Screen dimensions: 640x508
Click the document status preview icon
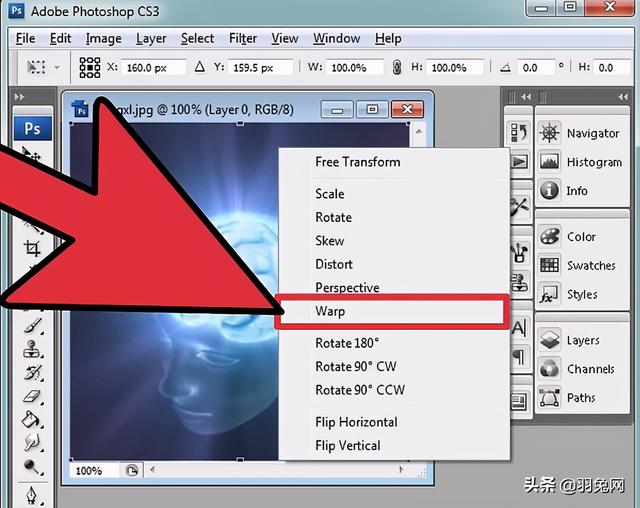coord(132,470)
